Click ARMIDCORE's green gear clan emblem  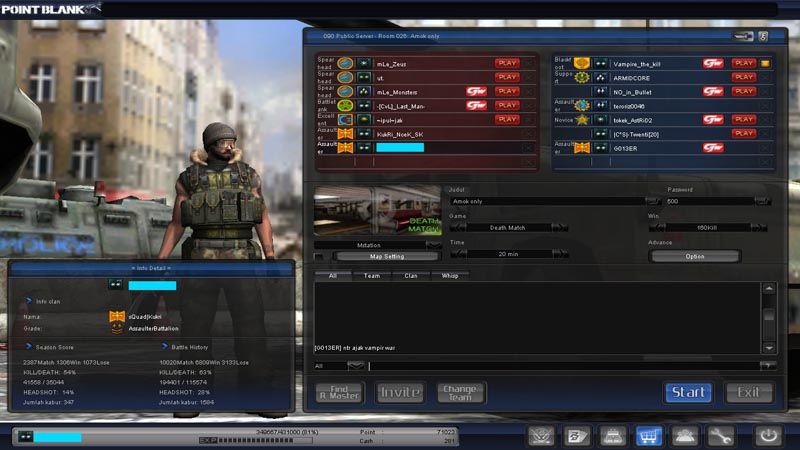pos(582,78)
